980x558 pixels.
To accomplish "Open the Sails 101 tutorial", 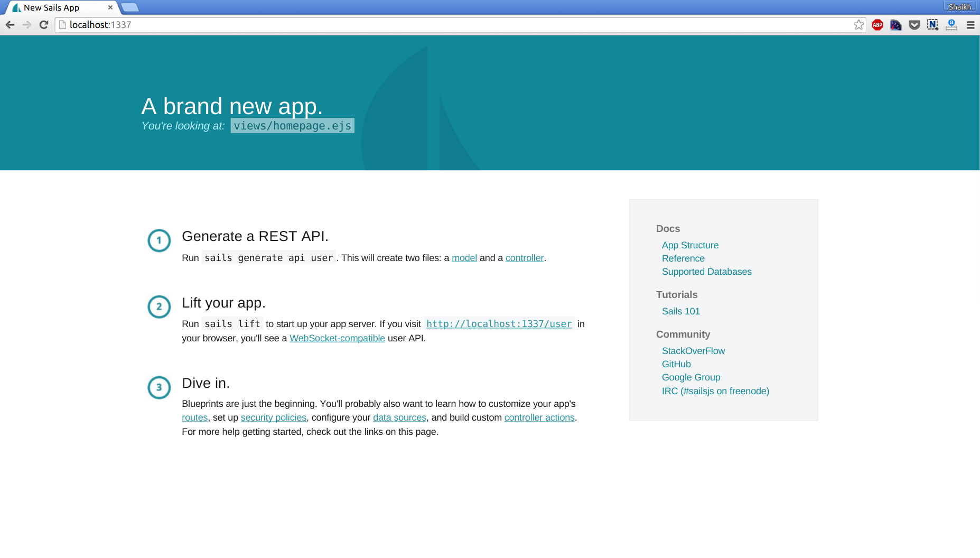I will pyautogui.click(x=680, y=311).
